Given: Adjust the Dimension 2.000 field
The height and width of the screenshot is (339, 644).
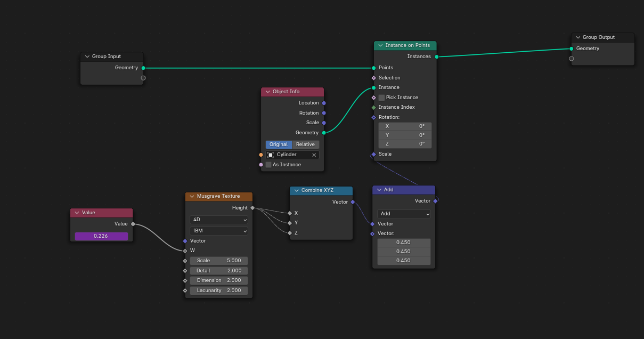Looking at the screenshot, I should (x=219, y=280).
